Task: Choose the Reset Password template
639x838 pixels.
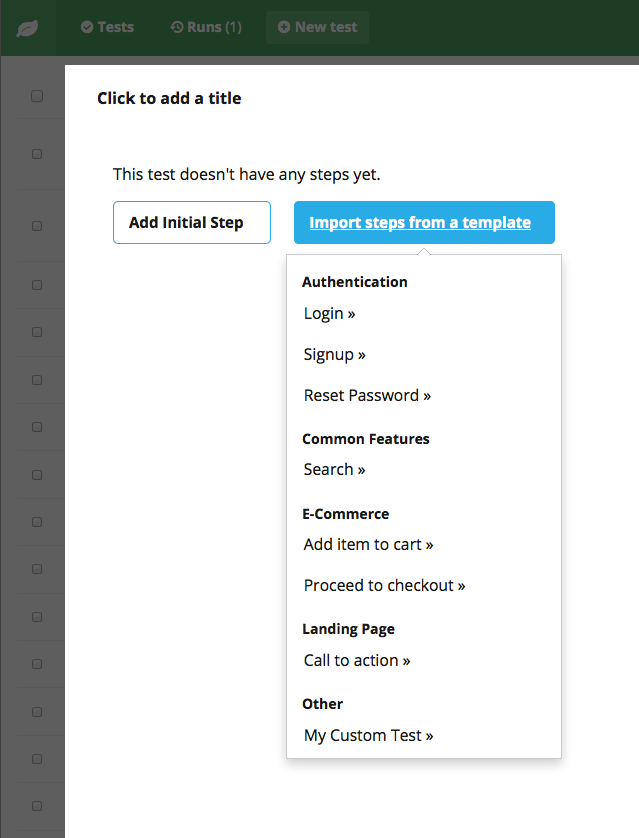Action: click(x=367, y=395)
